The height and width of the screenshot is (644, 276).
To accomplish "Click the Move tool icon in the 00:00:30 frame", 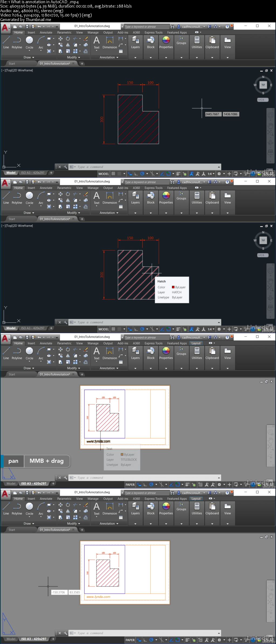I will tap(60, 39).
